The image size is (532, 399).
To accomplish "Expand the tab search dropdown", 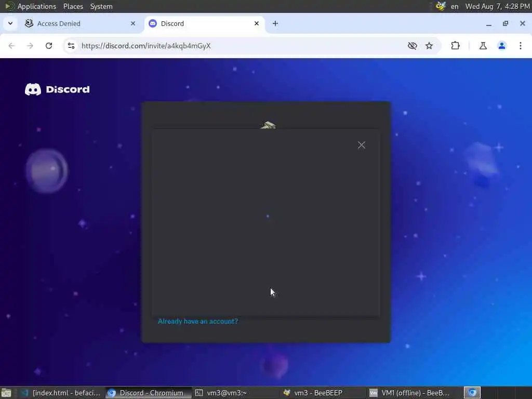I will point(10,23).
